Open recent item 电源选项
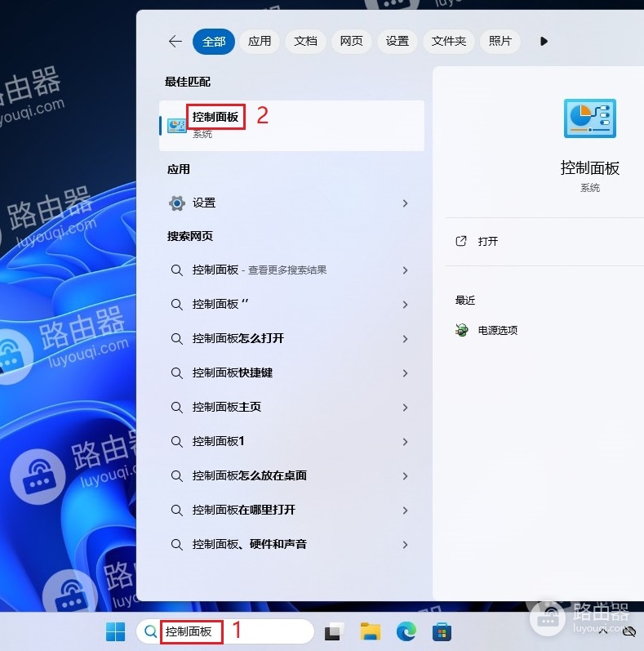 (x=498, y=331)
